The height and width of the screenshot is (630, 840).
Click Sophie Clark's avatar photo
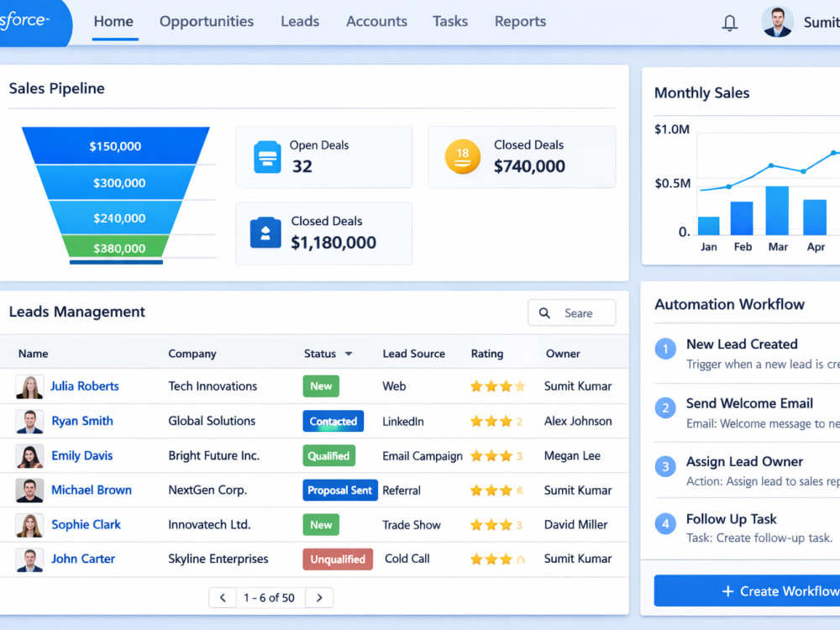[x=29, y=526]
